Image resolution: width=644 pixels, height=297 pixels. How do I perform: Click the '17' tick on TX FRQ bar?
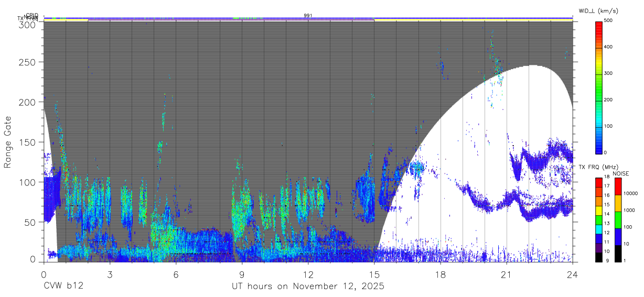tap(607, 186)
